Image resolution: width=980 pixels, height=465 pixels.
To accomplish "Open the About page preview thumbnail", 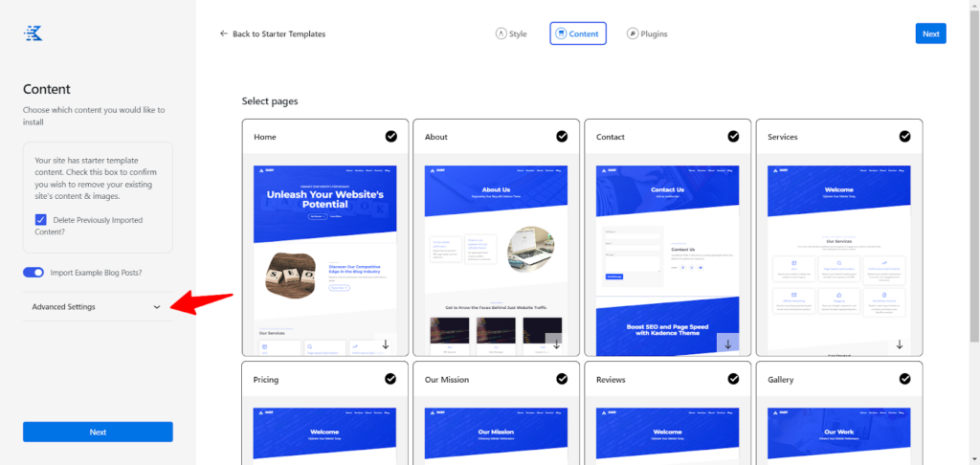I will click(497, 260).
